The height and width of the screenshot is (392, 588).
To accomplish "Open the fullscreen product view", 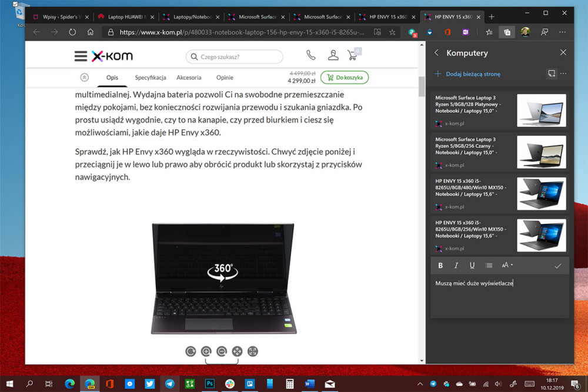I will pyautogui.click(x=253, y=351).
